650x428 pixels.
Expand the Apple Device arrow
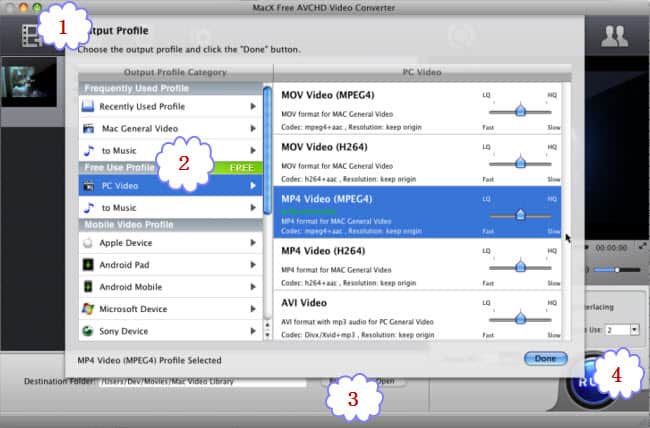253,243
